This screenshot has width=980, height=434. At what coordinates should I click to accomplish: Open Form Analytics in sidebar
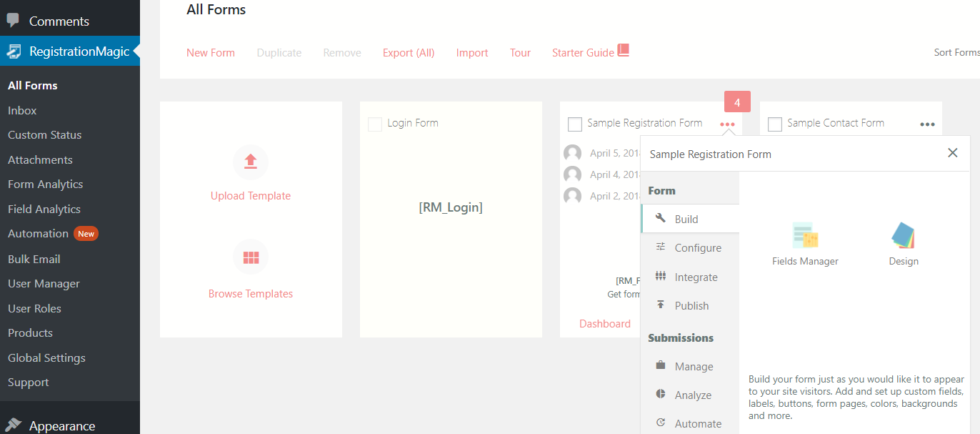tap(46, 184)
